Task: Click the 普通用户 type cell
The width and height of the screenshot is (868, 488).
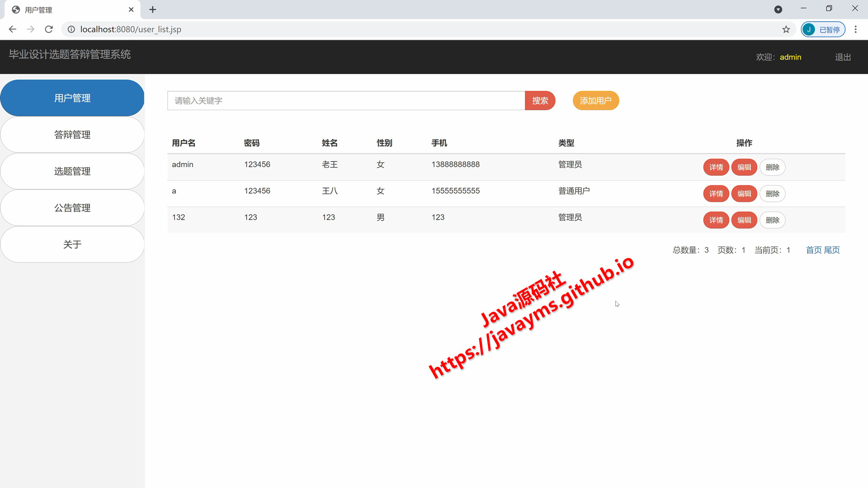Action: click(574, 191)
